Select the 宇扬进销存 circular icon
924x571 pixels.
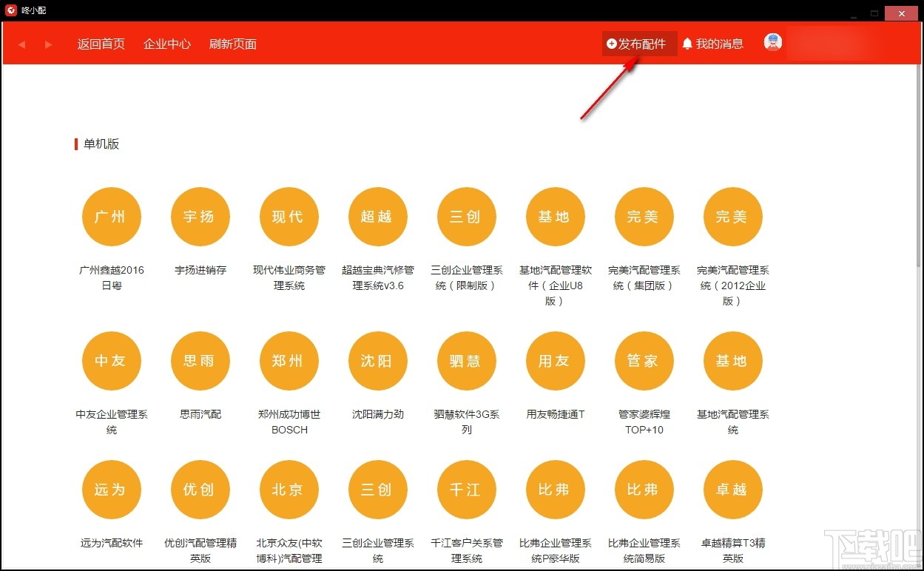tap(200, 216)
